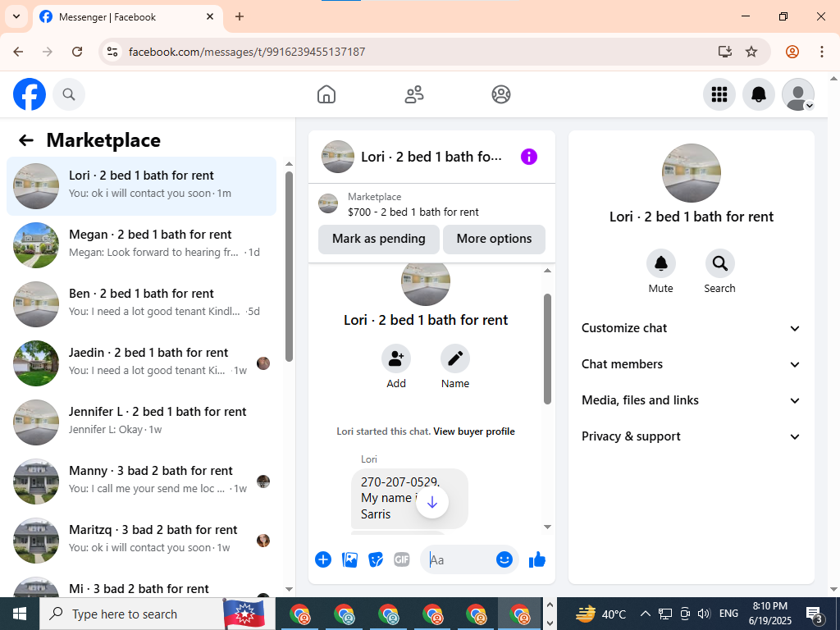
Task: Go to the Home icon
Action: point(326,94)
